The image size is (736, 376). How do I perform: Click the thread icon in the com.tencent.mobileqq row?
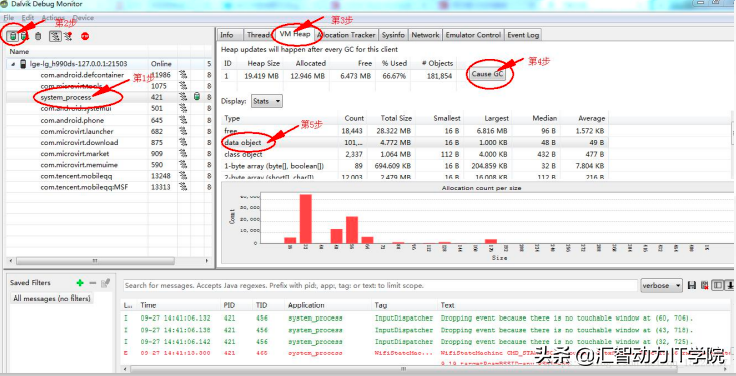click(183, 176)
